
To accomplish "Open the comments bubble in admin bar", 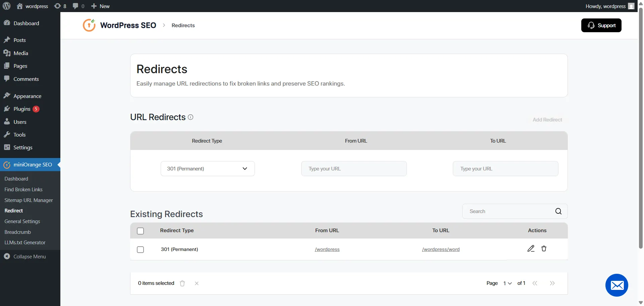I will (78, 6).
